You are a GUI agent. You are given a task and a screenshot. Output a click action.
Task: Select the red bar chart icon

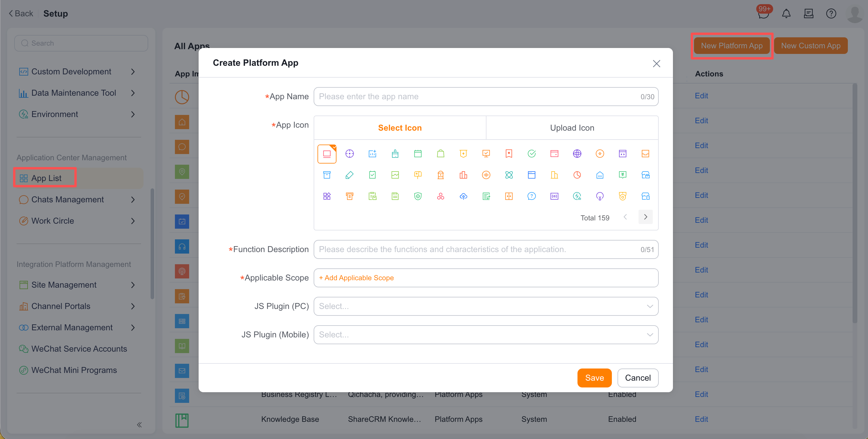[463, 175]
